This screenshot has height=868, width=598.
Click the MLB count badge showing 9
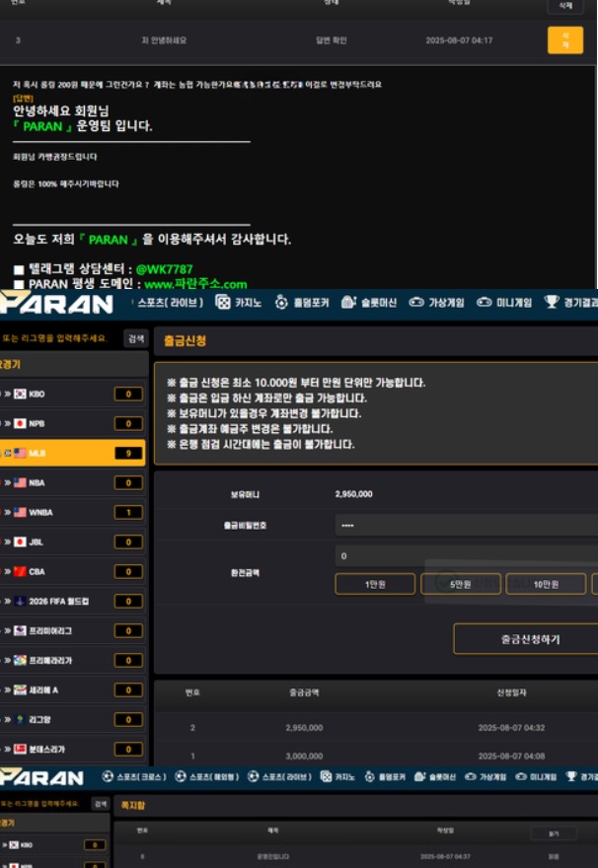tap(128, 453)
